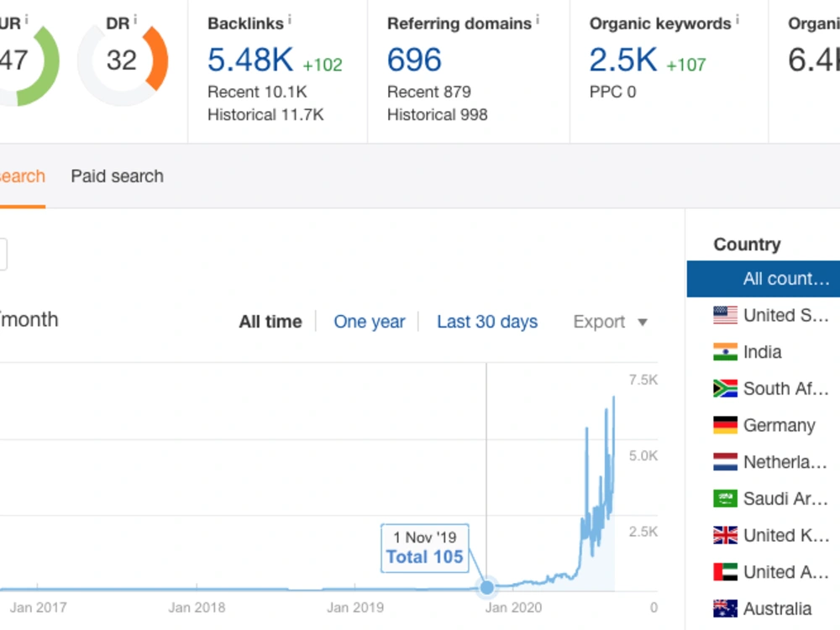Screen dimensions: 840x630
Task: Switch to the Paid search tab
Action: (x=117, y=176)
